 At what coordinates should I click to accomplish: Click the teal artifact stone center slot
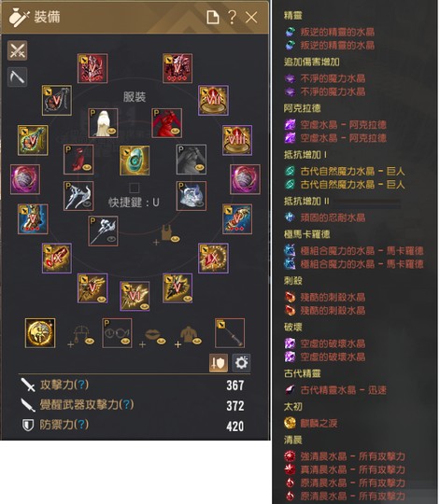[x=135, y=161]
